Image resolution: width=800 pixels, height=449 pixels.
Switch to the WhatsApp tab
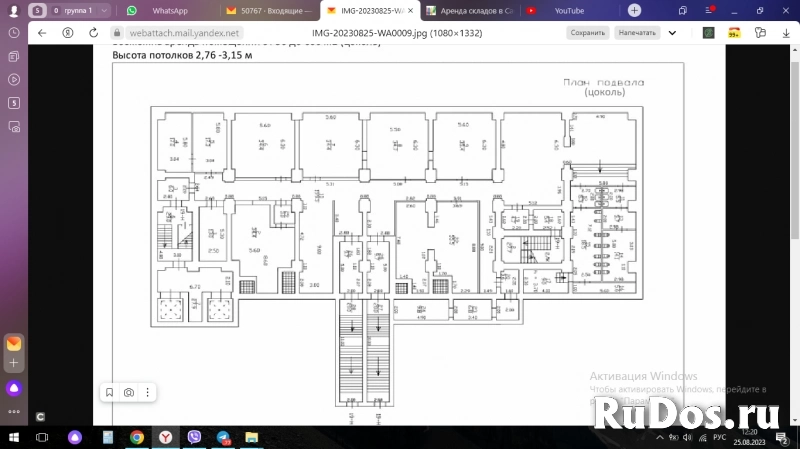point(160,10)
